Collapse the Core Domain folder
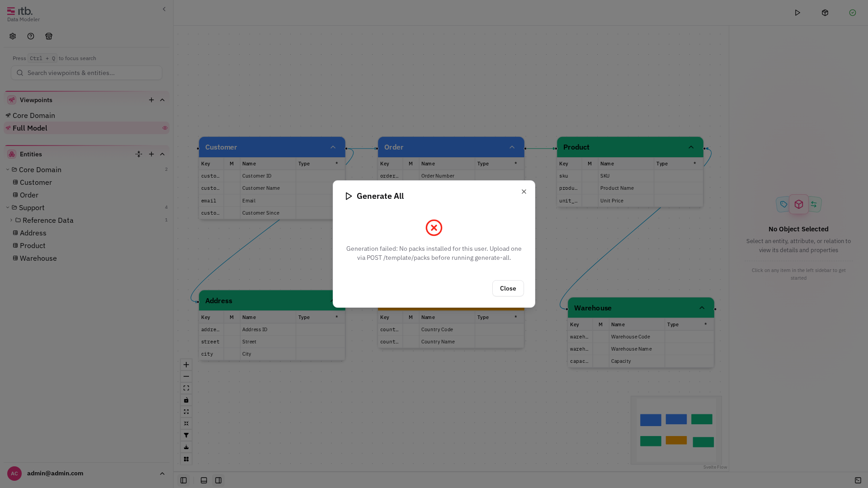This screenshot has width=868, height=488. click(x=8, y=170)
